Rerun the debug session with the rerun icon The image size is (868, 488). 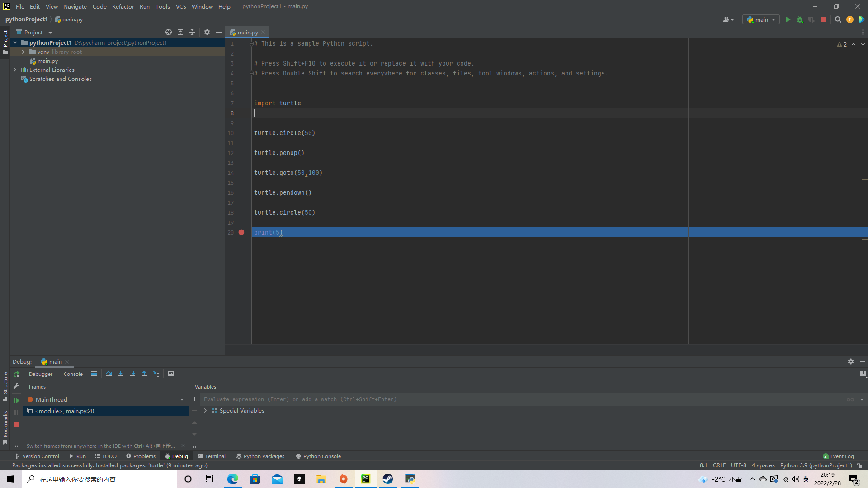(16, 375)
